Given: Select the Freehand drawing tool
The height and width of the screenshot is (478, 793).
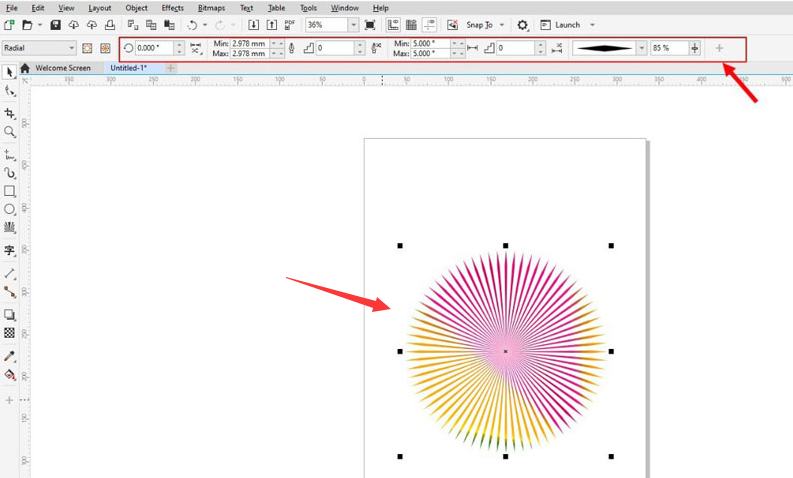Looking at the screenshot, I should tap(9, 154).
